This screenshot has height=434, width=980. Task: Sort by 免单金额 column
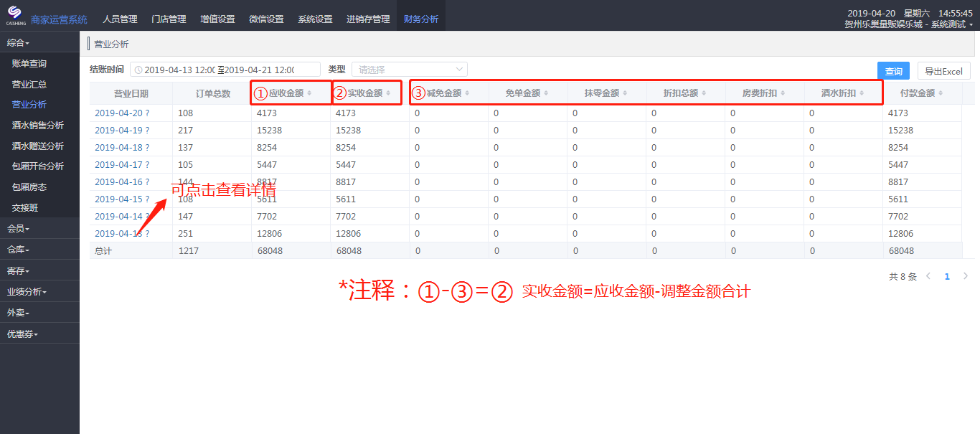[546, 93]
